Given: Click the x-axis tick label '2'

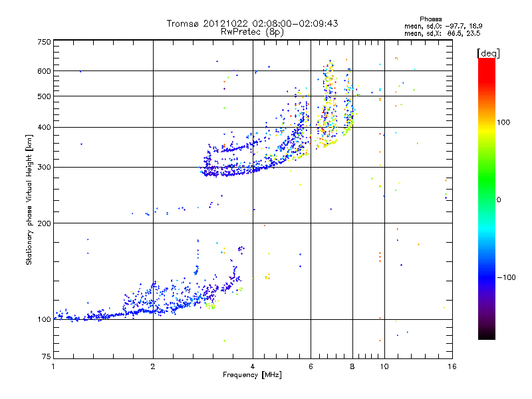Looking at the screenshot, I should tap(153, 366).
